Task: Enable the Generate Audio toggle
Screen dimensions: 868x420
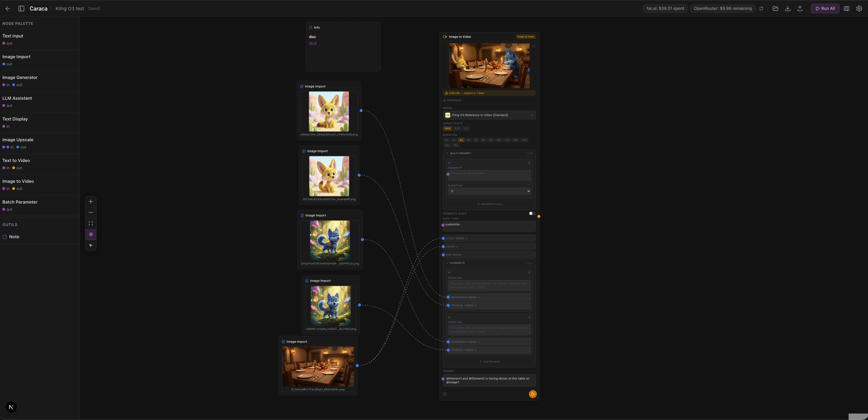Action: pos(531,213)
